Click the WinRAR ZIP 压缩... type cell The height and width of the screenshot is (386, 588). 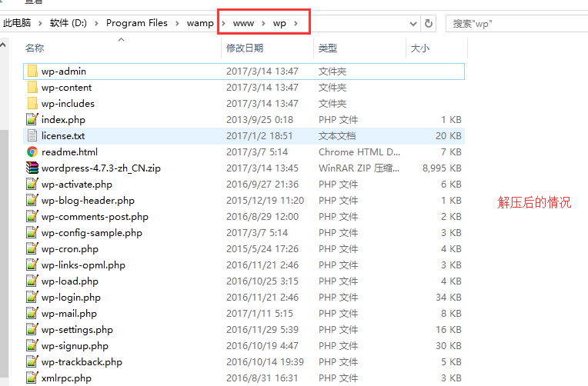point(359,168)
